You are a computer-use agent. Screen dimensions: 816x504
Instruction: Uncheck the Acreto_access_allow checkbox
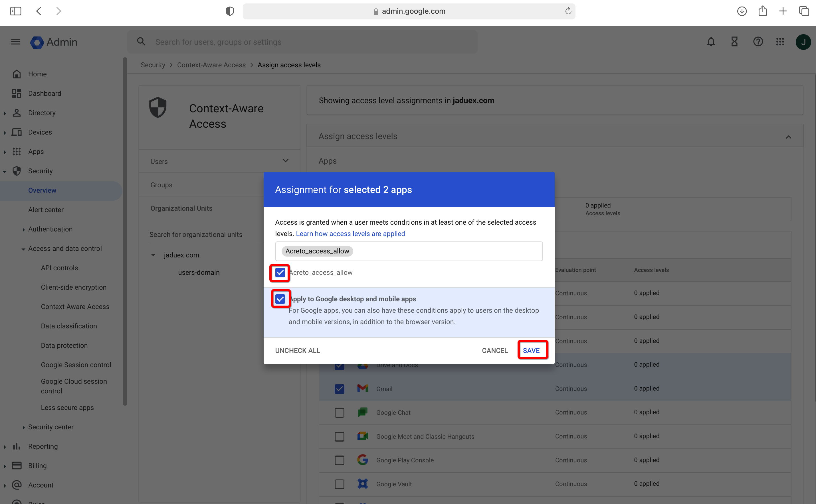(280, 273)
